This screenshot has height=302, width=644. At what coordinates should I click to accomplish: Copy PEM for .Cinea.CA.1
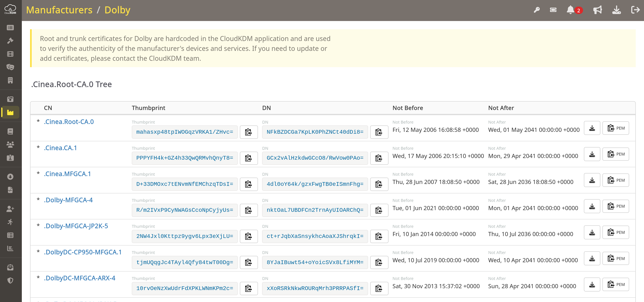[616, 154]
